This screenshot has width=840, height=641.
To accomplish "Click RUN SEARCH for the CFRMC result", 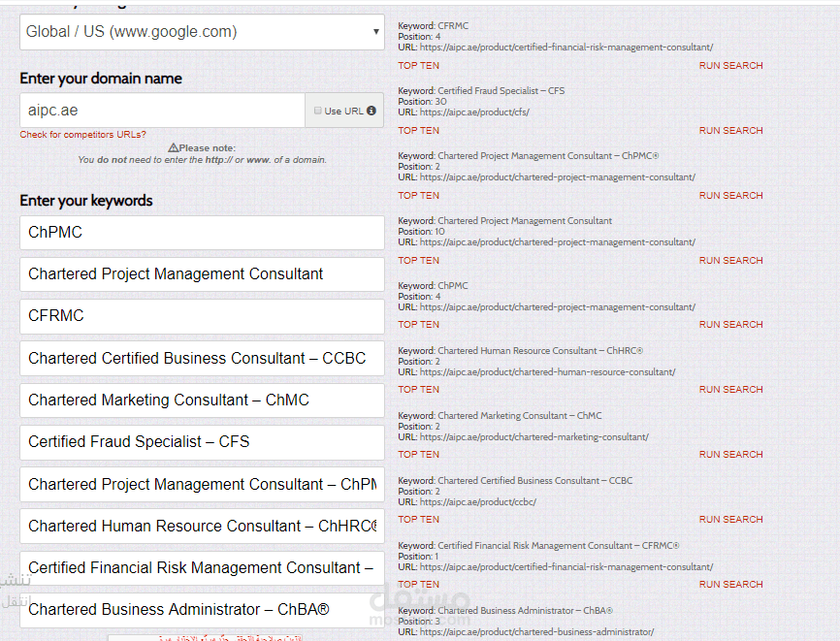I will [x=730, y=65].
